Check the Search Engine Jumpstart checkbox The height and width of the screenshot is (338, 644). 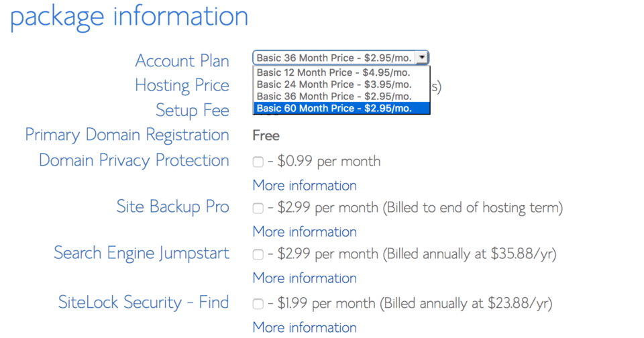[x=258, y=255]
